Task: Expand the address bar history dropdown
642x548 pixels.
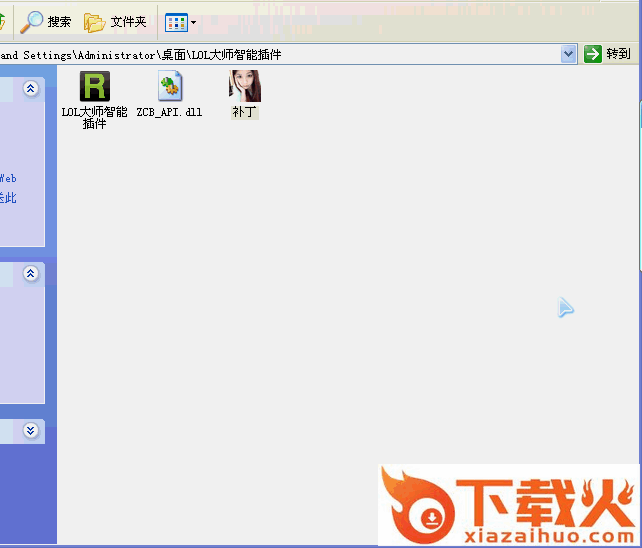Action: tap(568, 54)
